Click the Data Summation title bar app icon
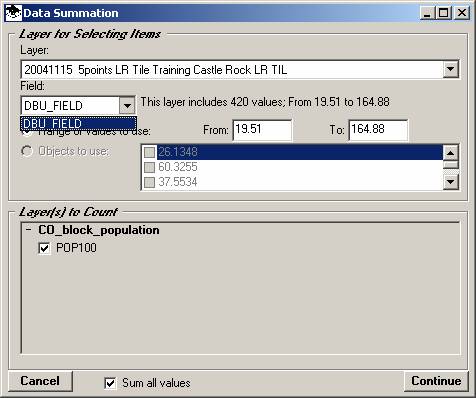This screenshot has height=398, width=476. point(14,13)
